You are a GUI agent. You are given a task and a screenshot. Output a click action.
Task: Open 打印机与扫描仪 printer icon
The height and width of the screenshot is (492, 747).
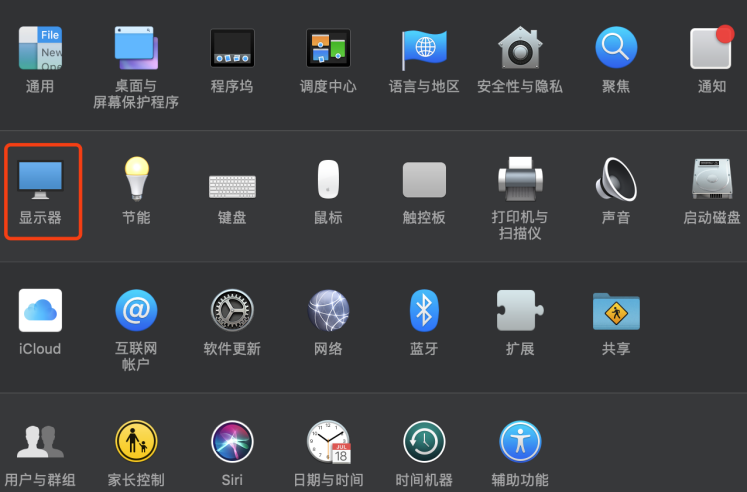coord(520,179)
